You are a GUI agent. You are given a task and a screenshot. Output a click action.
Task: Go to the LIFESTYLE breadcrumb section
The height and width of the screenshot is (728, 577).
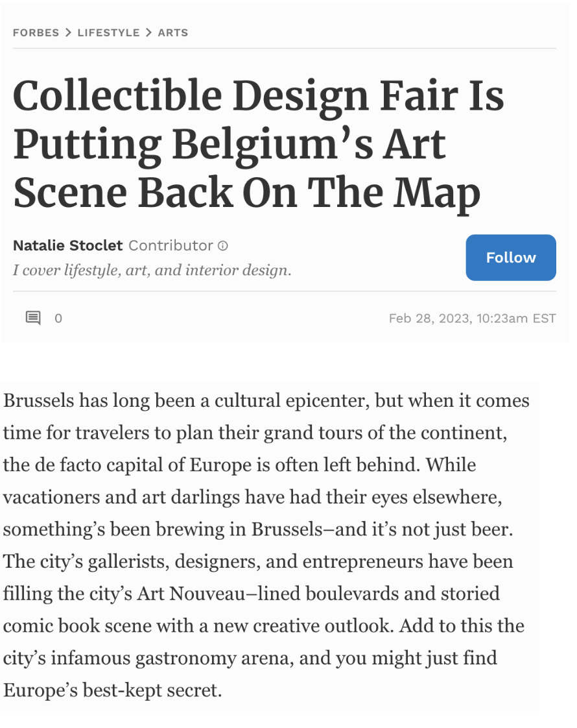pos(108,32)
